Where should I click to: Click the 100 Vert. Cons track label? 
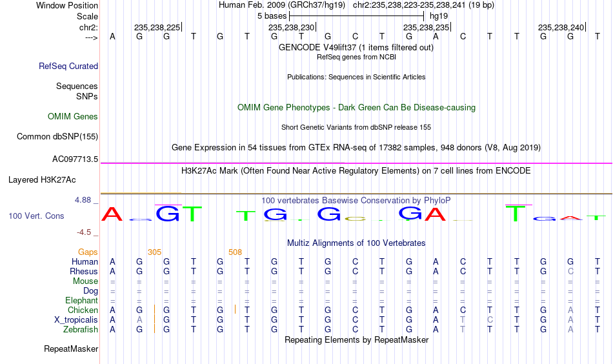coord(36,216)
